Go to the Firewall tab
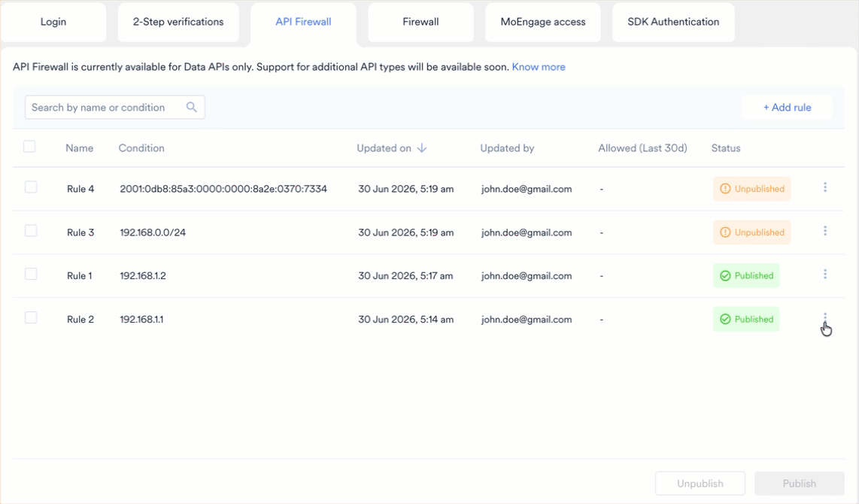This screenshot has width=859, height=504. [420, 22]
